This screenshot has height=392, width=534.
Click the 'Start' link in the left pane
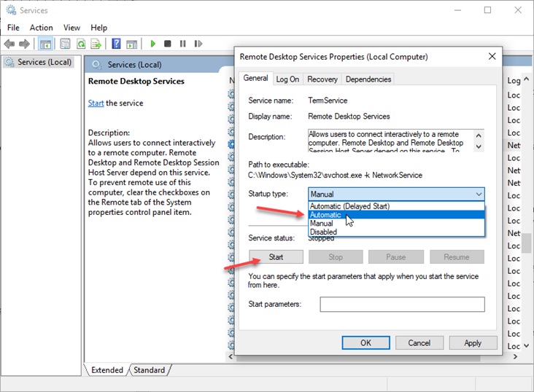click(96, 103)
